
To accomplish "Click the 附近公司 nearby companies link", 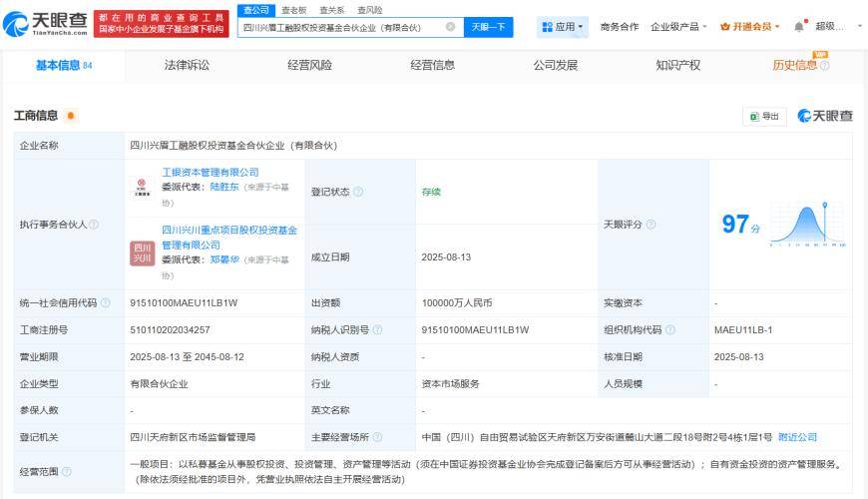I will [x=797, y=437].
